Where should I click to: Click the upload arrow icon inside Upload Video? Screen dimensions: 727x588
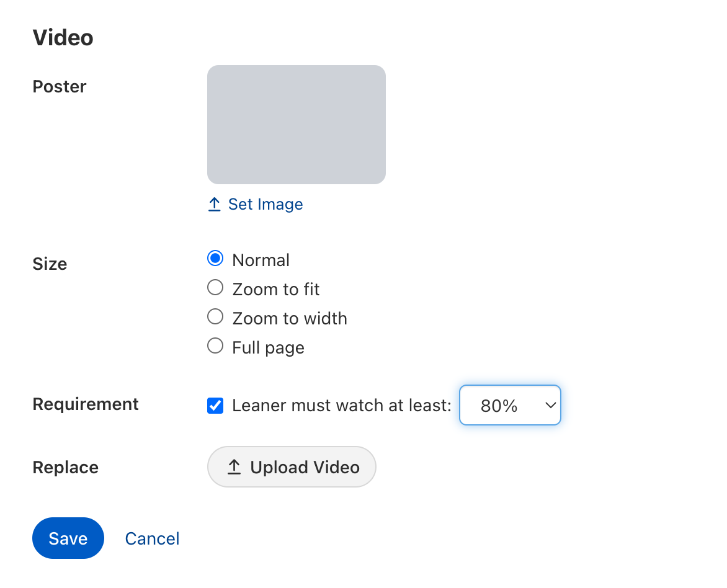[234, 467]
